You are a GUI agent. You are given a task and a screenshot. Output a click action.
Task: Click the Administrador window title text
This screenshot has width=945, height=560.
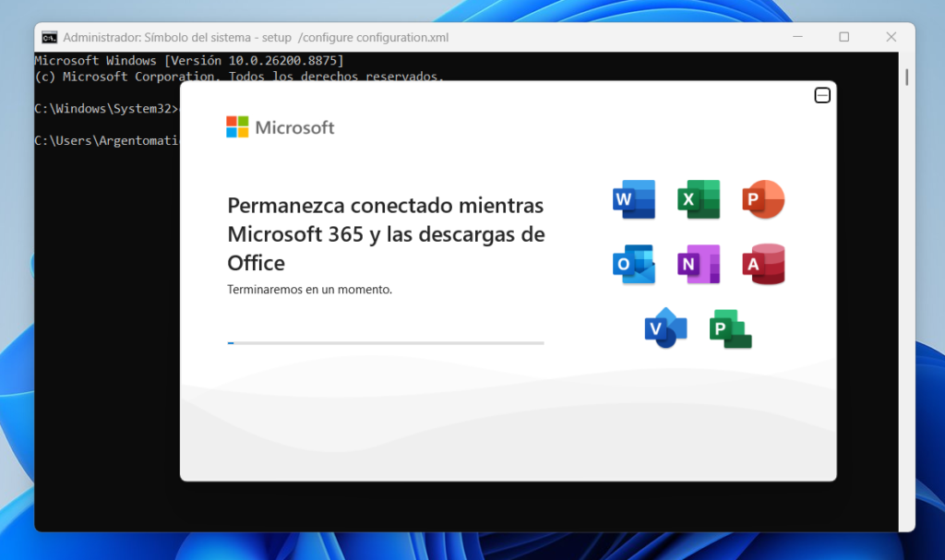[256, 38]
